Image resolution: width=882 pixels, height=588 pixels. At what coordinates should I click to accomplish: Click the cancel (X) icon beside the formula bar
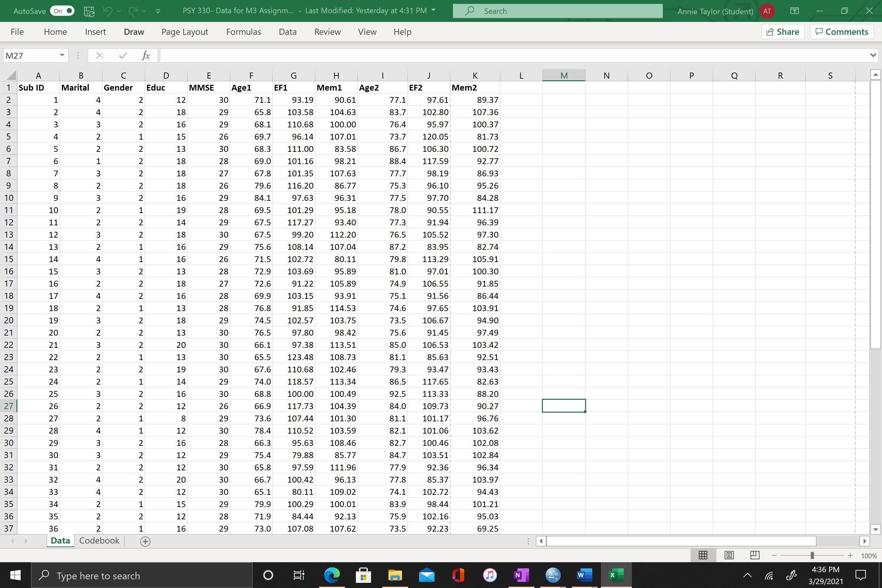[99, 55]
